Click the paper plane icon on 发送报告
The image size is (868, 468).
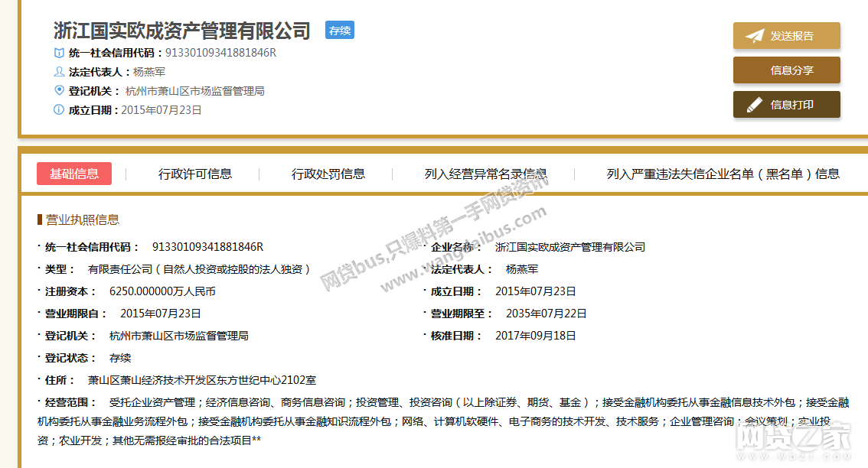point(755,36)
